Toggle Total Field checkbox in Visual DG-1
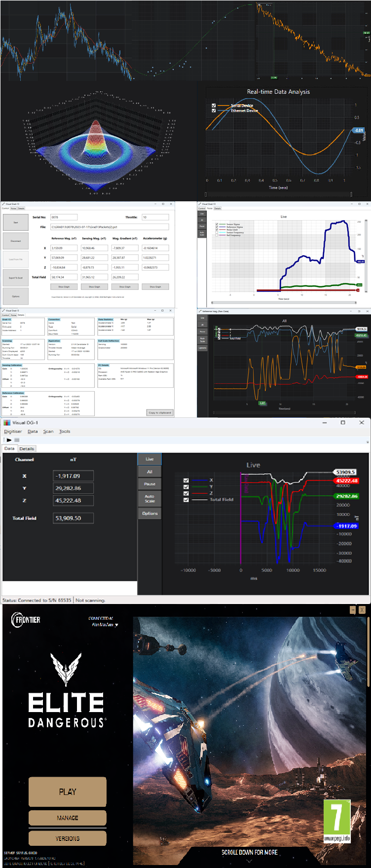 186,500
